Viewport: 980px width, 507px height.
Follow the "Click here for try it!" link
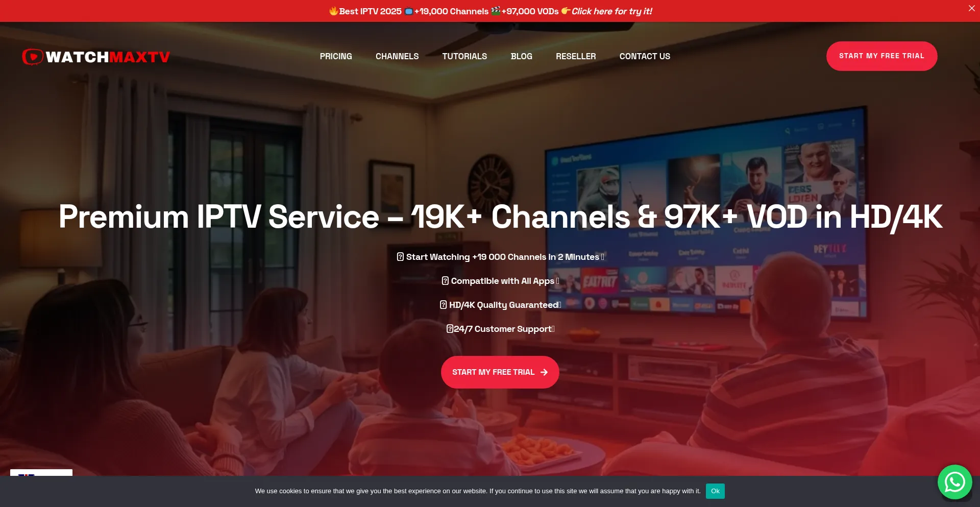coord(611,11)
